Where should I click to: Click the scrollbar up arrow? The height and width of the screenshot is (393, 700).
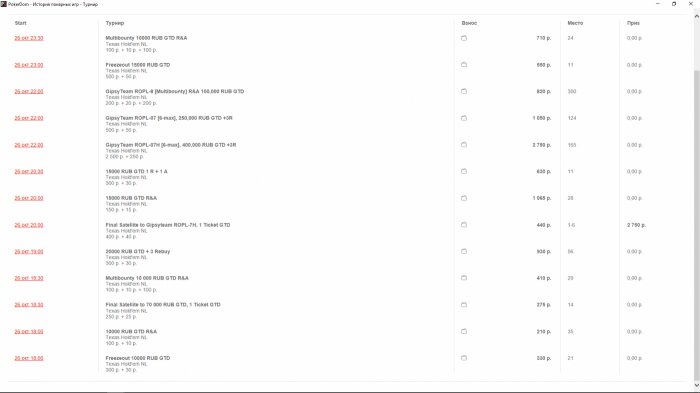tap(696, 17)
